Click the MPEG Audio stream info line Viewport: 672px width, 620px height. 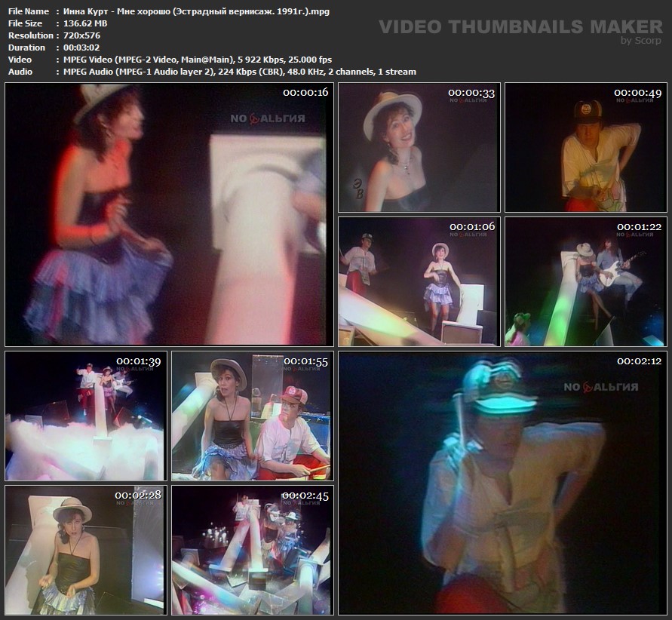235,72
